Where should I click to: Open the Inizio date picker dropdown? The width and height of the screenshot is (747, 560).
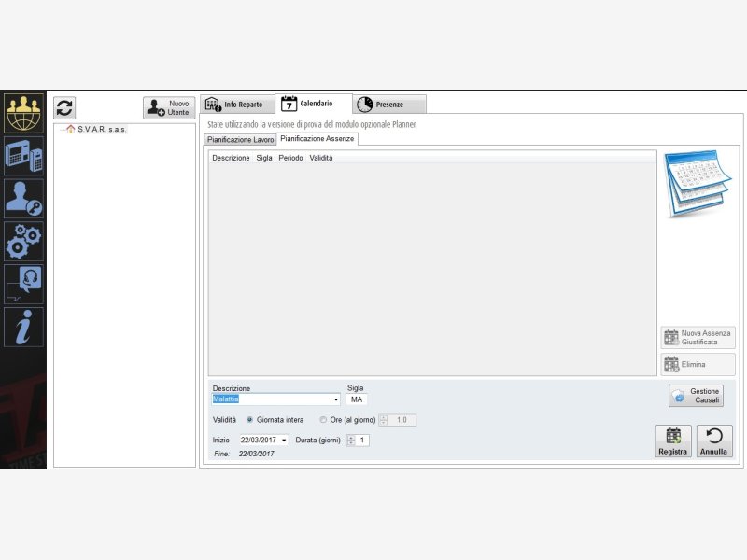tap(284, 441)
